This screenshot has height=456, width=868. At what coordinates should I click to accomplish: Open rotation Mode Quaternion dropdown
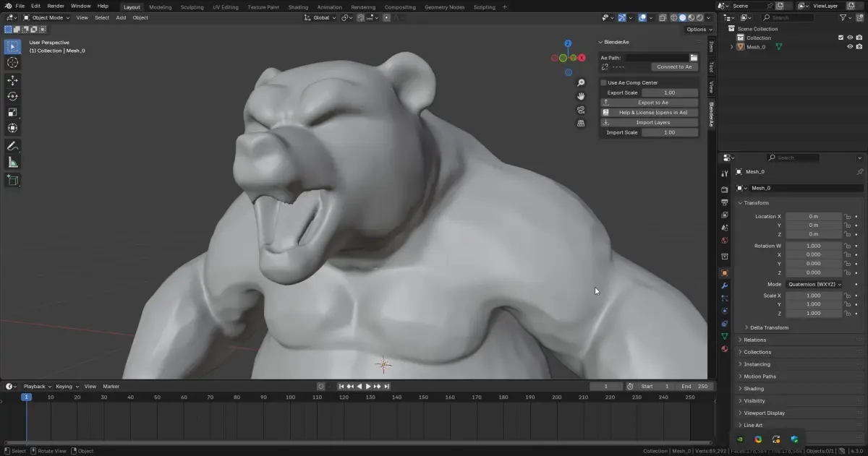tap(814, 284)
